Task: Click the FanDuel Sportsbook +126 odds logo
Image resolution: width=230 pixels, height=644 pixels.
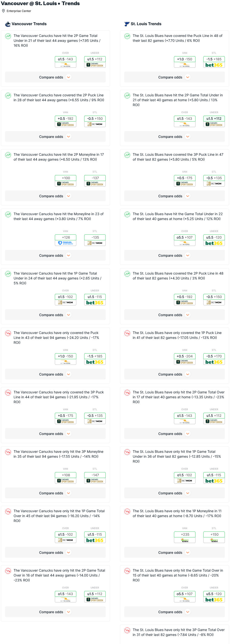Action: coord(66,243)
